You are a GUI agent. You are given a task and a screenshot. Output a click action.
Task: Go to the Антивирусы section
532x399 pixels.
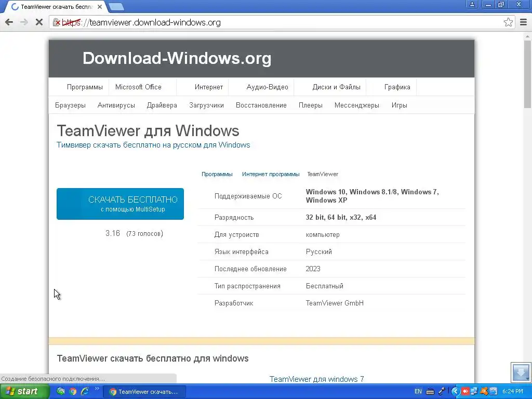116,105
